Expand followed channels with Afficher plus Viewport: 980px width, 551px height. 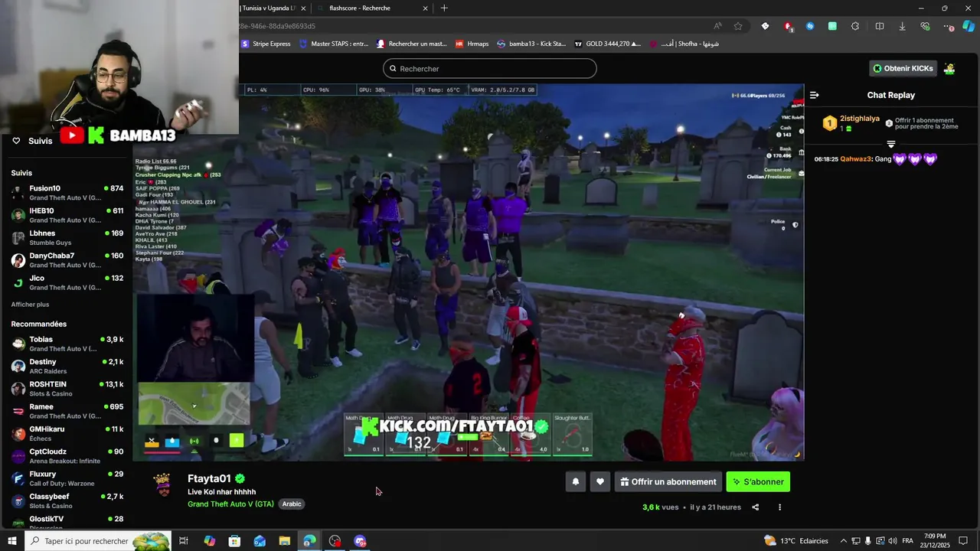[x=30, y=305]
